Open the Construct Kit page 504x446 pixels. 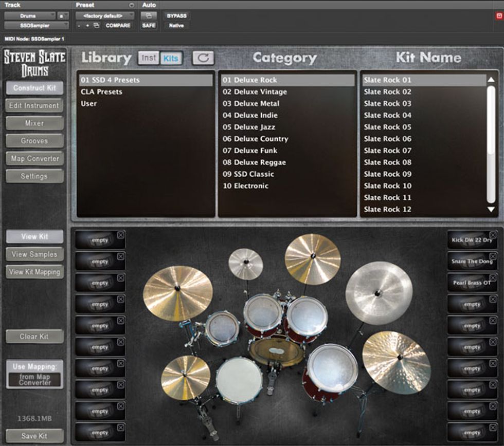(34, 88)
